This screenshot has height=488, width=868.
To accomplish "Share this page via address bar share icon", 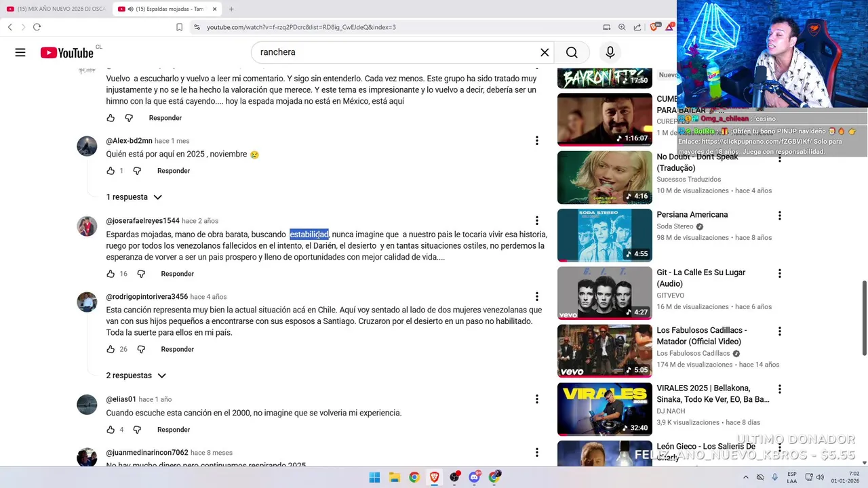I will [637, 27].
